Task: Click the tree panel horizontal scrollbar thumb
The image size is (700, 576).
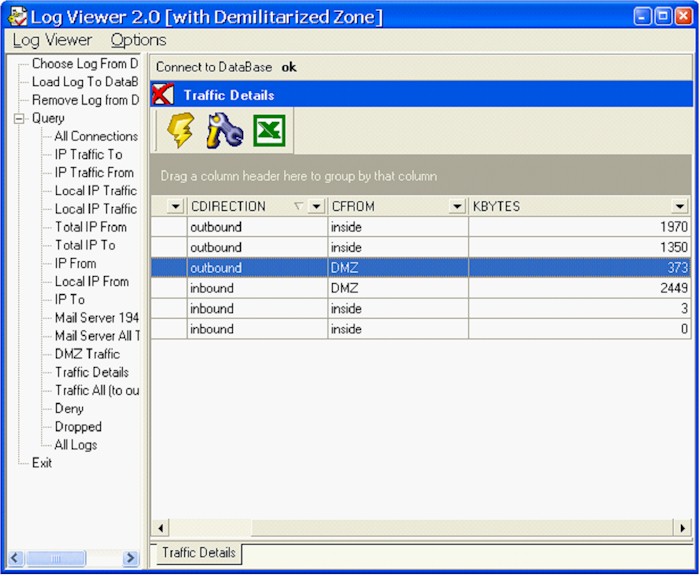Action: coord(56,558)
